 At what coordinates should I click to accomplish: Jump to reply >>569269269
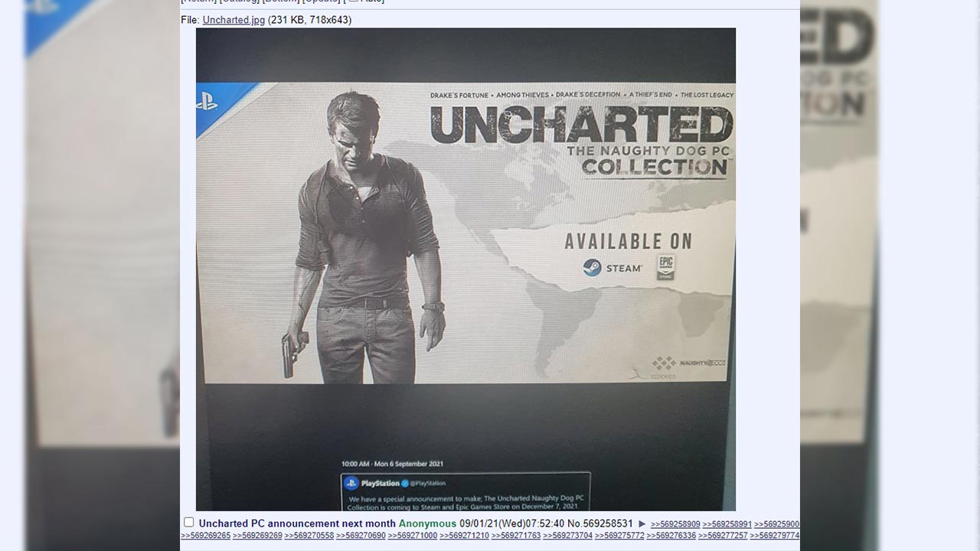(x=257, y=536)
